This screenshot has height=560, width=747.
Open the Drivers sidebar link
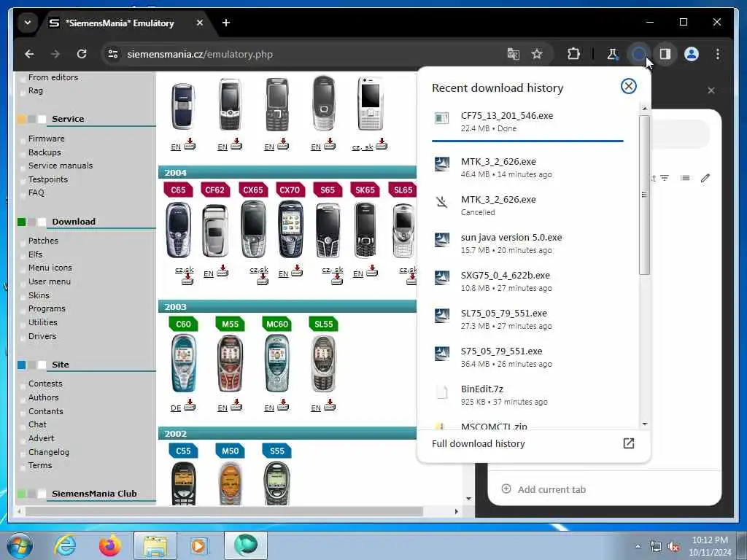coord(42,336)
